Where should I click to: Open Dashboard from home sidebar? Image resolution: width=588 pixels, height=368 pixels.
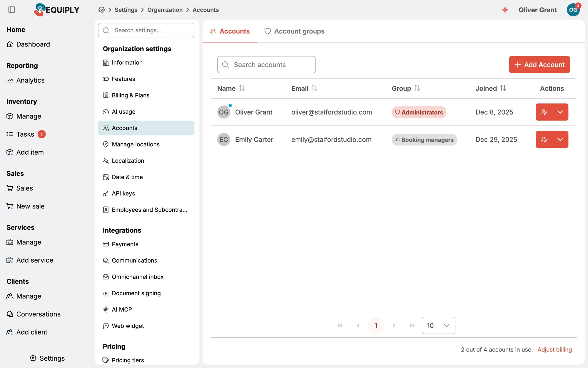coord(28,44)
